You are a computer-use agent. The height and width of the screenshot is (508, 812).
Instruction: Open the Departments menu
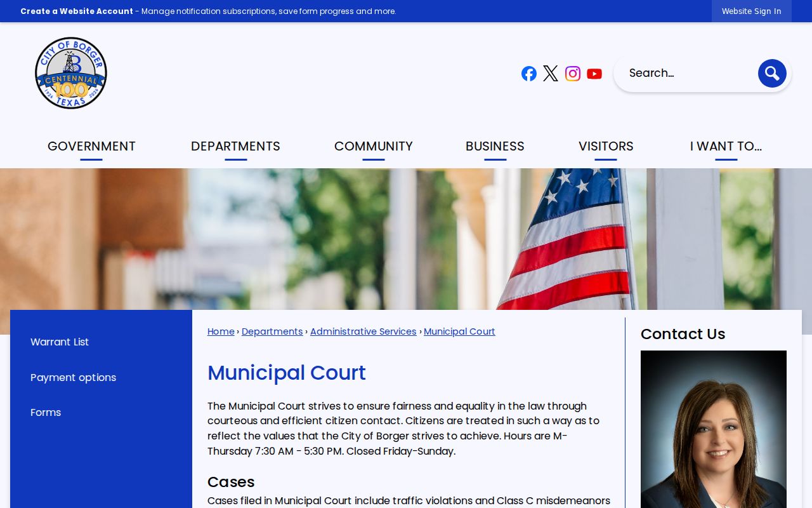click(235, 147)
